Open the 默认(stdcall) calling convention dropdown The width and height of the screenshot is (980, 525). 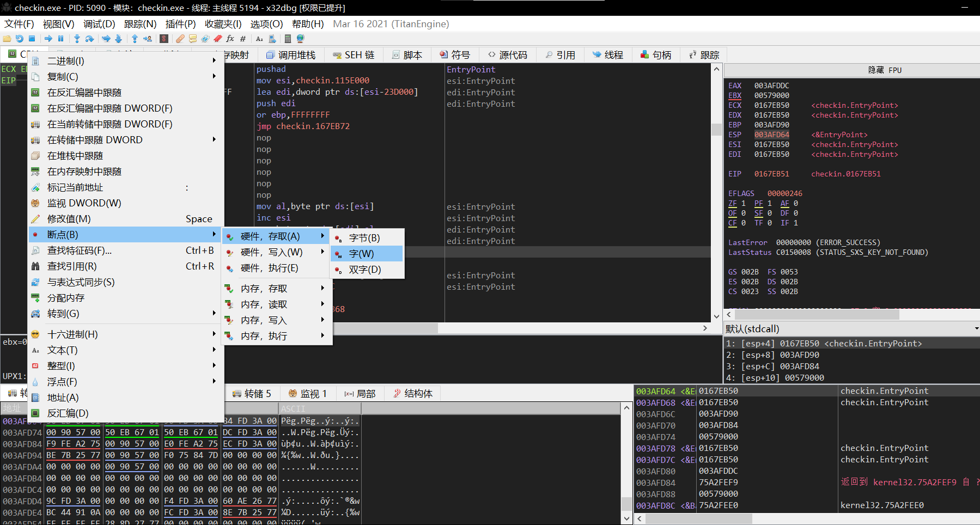tap(851, 328)
